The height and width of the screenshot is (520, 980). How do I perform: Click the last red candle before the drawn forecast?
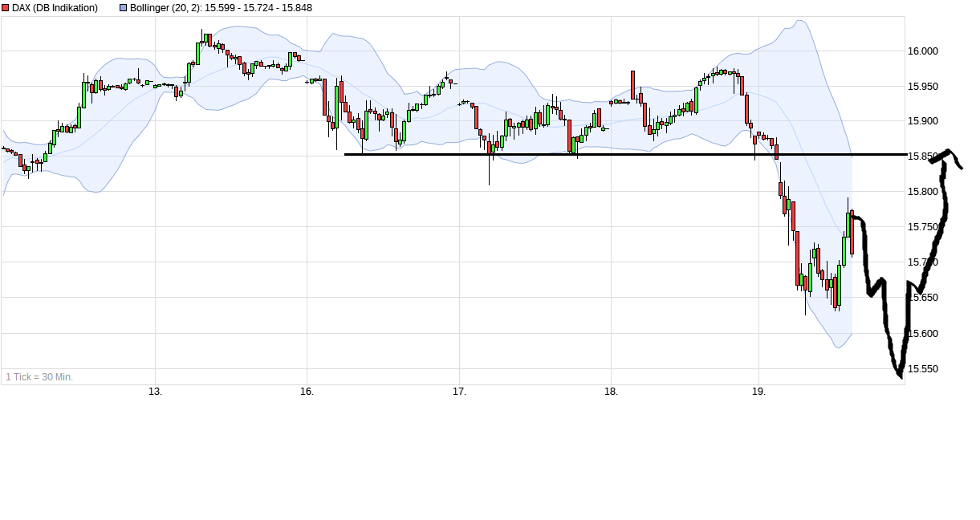(x=852, y=233)
